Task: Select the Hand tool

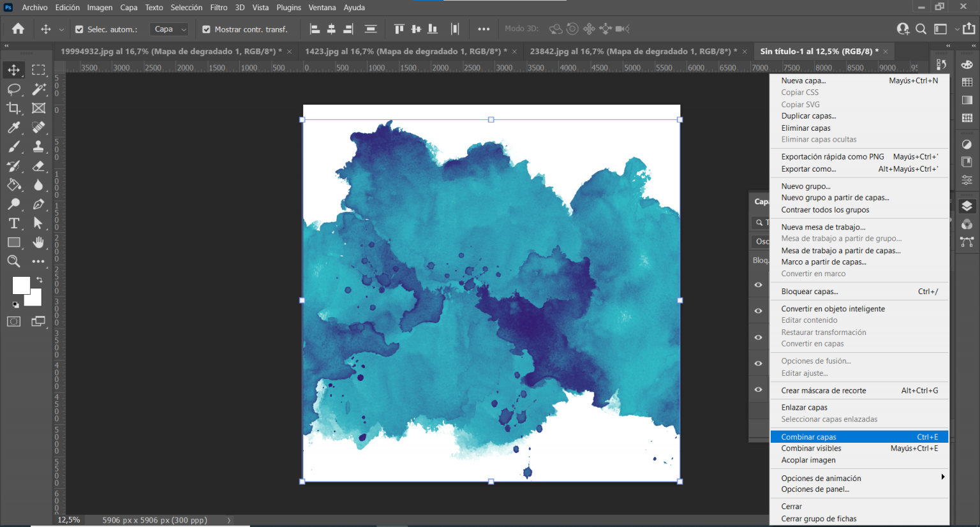Action: pos(38,242)
